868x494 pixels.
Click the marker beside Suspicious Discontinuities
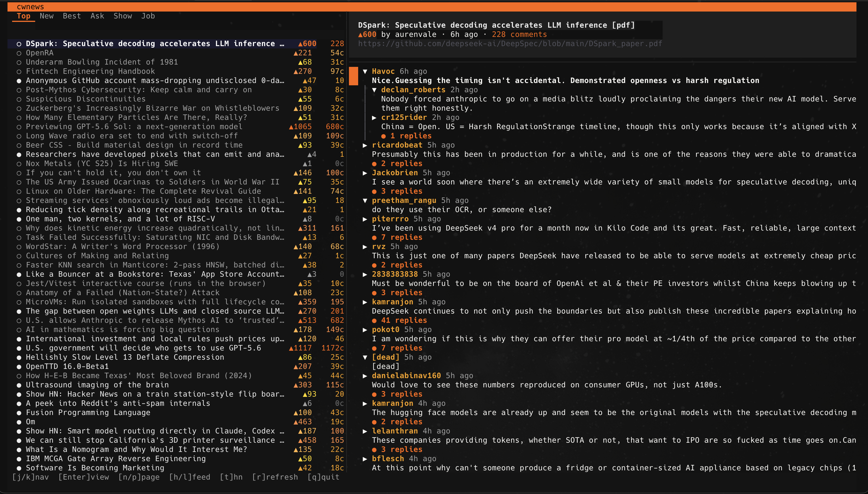click(x=19, y=99)
